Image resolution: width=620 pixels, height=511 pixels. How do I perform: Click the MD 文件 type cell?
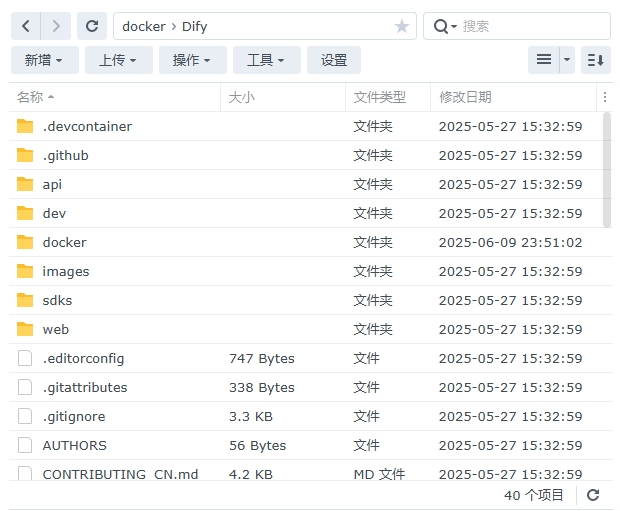[x=379, y=474]
